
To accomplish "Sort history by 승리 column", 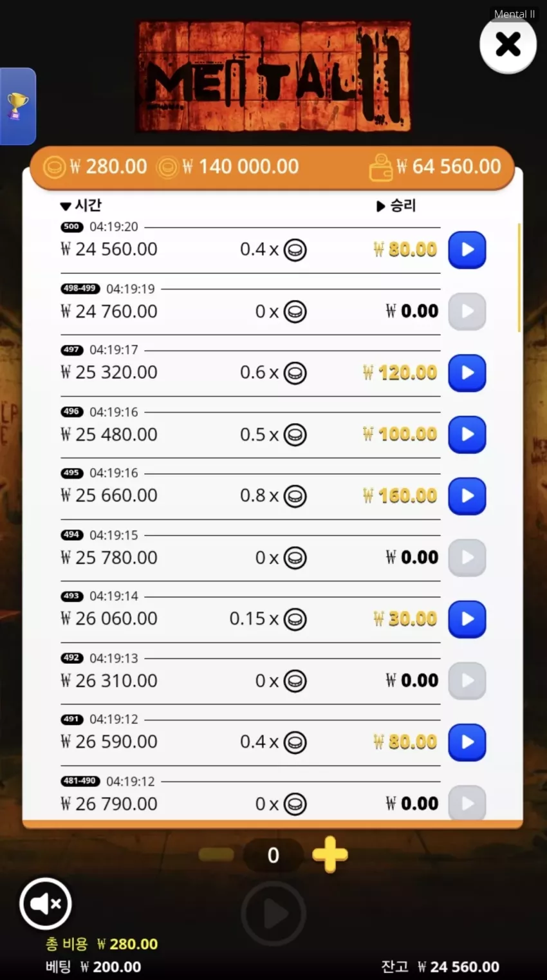I will (396, 206).
